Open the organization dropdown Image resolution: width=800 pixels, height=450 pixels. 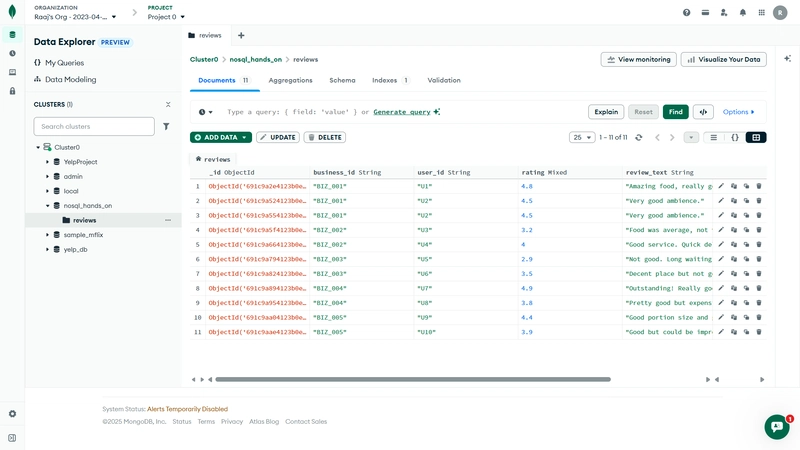pyautogui.click(x=75, y=17)
